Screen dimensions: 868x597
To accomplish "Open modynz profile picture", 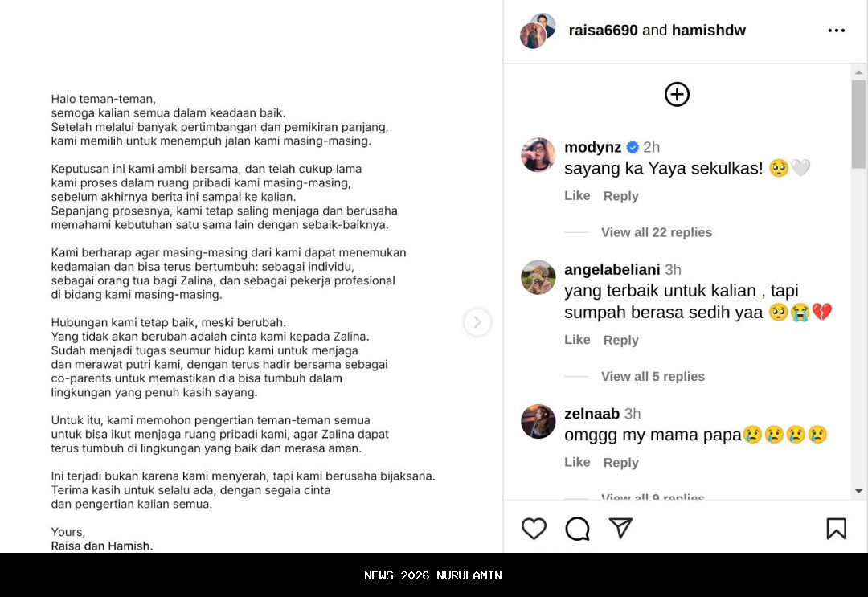I will (538, 155).
